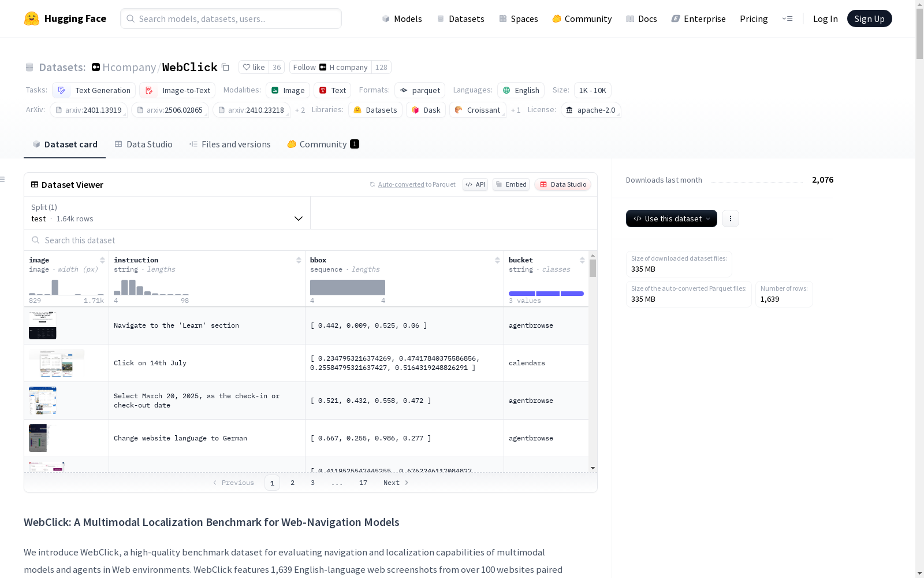
Task: Open arxiv:2410.23218 paper tag
Action: point(251,110)
